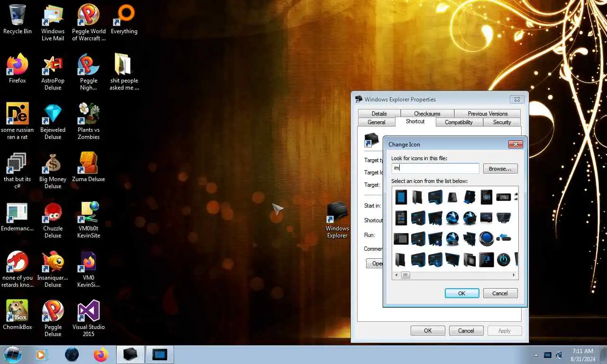Select Peggle Deluxe desktop icon

(53, 319)
